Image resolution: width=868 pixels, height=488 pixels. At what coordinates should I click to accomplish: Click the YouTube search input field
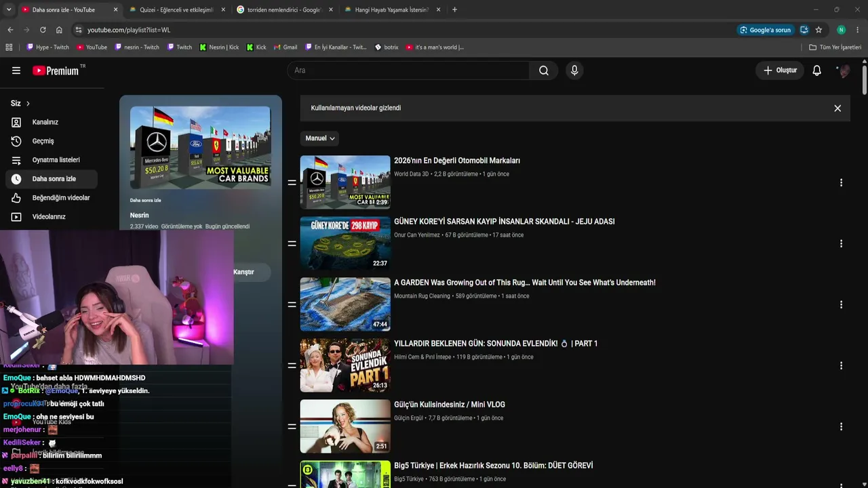[x=408, y=70]
